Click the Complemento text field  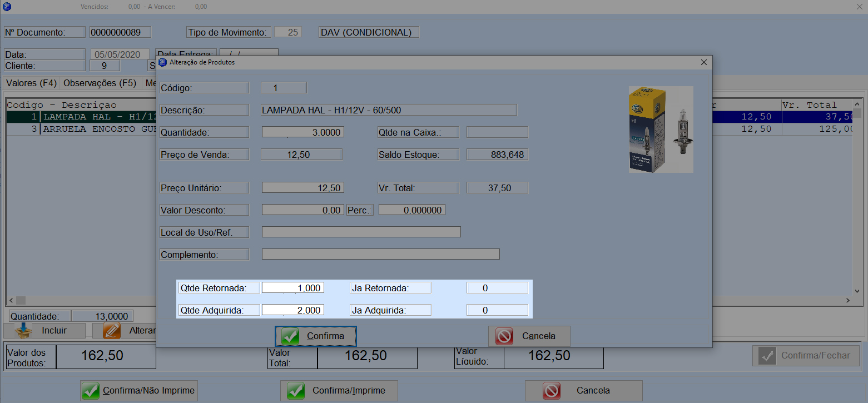point(380,255)
